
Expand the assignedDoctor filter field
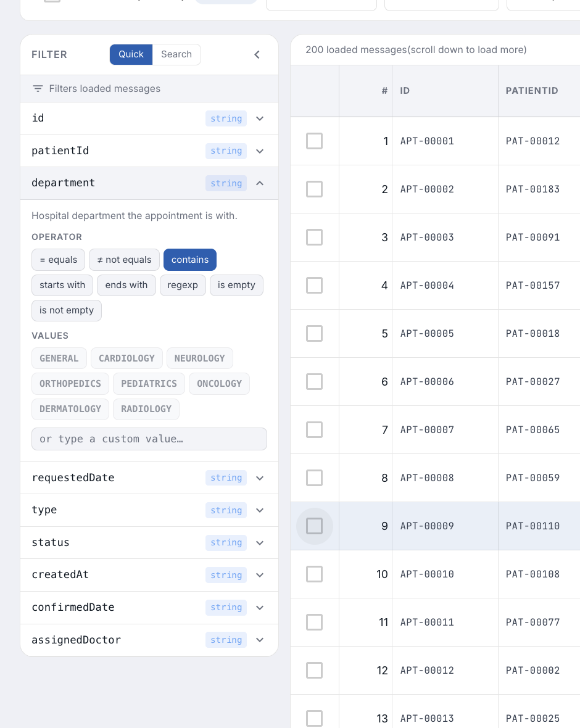[x=149, y=640]
